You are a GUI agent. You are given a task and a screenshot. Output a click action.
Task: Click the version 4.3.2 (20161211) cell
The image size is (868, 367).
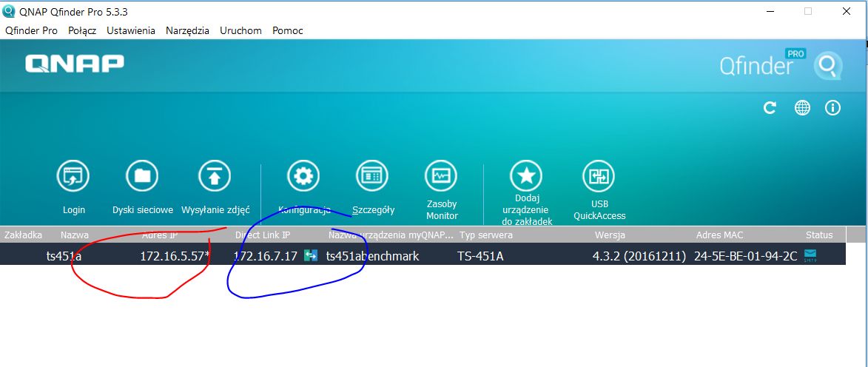639,256
